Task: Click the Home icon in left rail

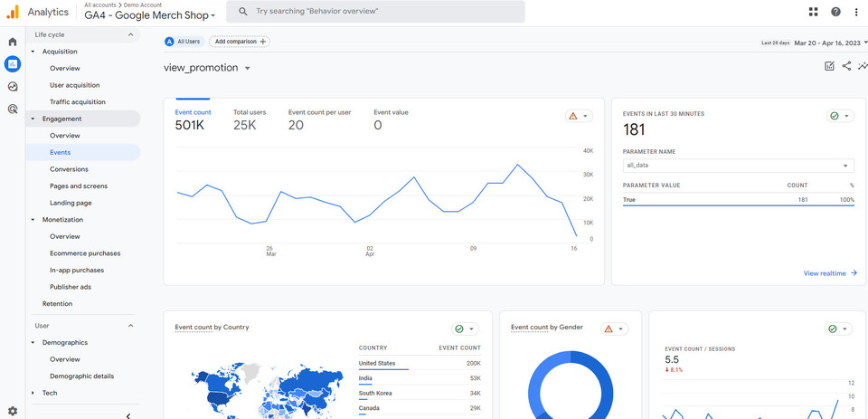Action: (13, 42)
